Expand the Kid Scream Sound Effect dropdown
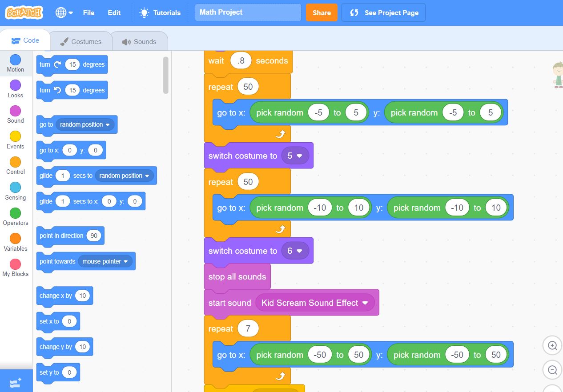 coord(365,303)
